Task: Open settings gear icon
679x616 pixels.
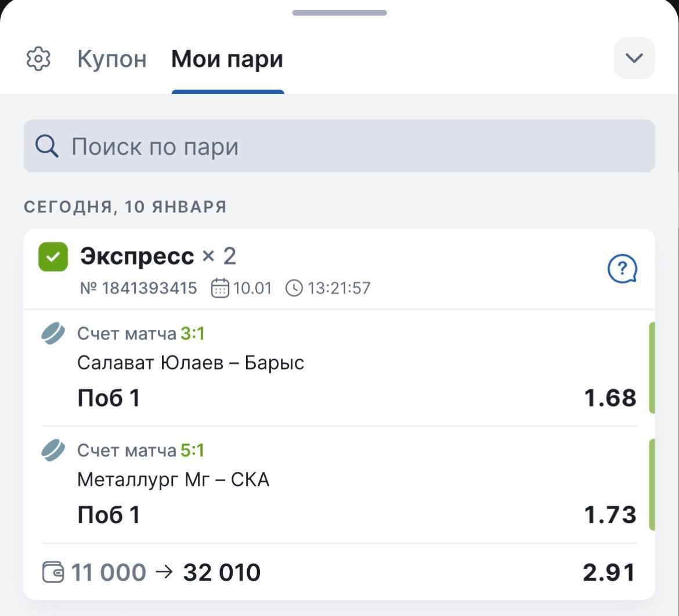Action: pyautogui.click(x=38, y=59)
